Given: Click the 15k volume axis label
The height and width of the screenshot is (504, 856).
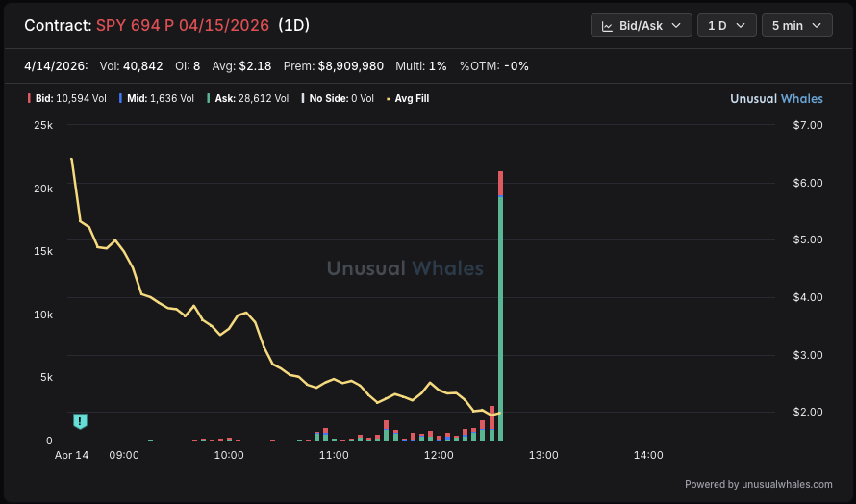Looking at the screenshot, I should (x=43, y=251).
